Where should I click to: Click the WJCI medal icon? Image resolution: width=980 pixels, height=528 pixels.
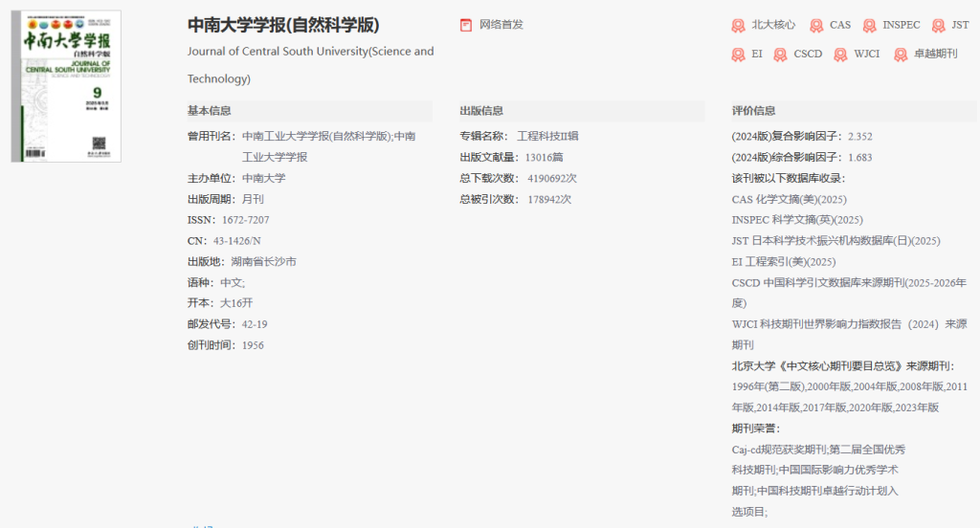(840, 55)
